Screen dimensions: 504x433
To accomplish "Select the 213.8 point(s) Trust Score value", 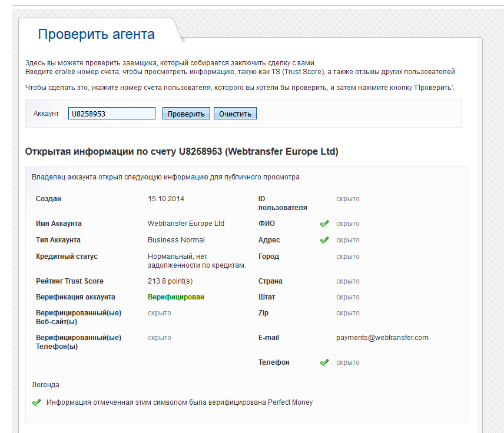I will click(170, 281).
